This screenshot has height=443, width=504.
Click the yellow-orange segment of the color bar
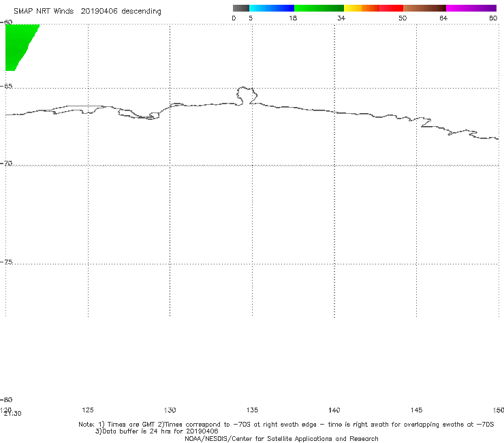click(362, 8)
